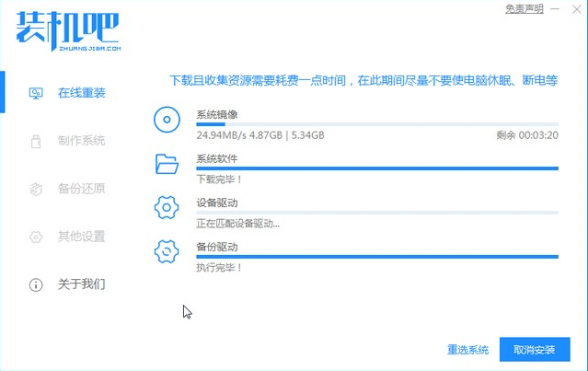The height and width of the screenshot is (371, 588).
Task: Go to the 关于我们 menu label
Action: 81,284
